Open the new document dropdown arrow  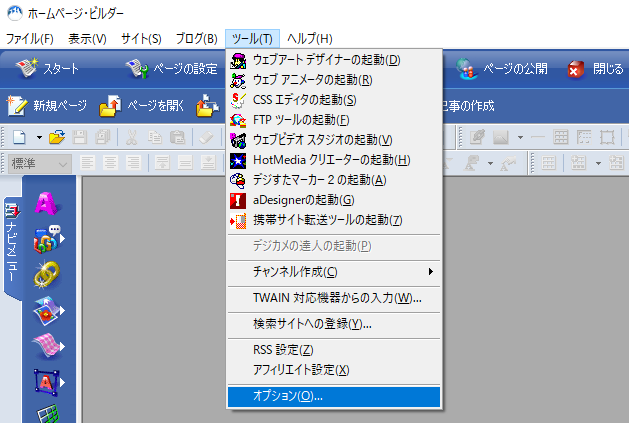click(x=39, y=137)
